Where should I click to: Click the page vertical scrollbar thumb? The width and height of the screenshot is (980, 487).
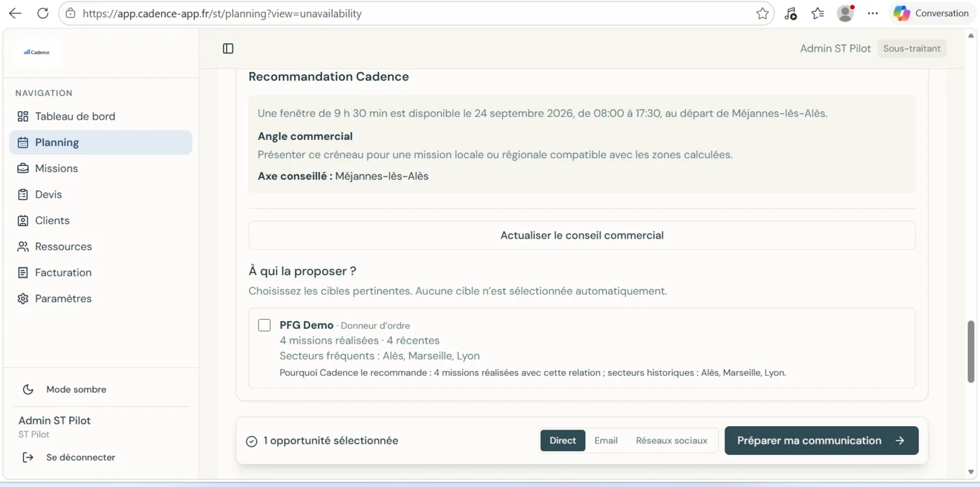tap(971, 352)
